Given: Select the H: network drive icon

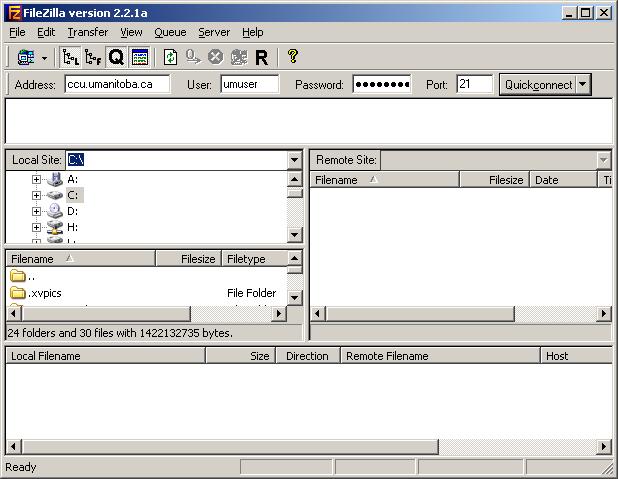Looking at the screenshot, I should tap(55, 227).
